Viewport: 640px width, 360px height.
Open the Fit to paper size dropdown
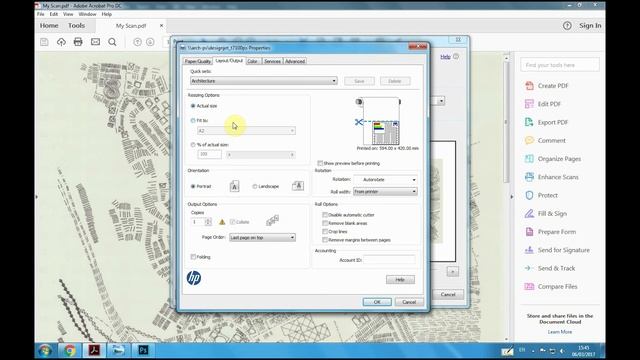coord(247,131)
